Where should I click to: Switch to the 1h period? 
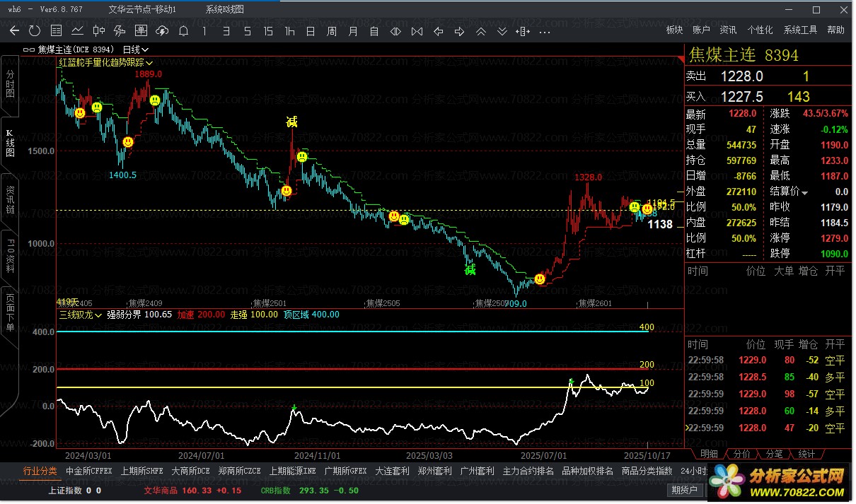[289, 30]
